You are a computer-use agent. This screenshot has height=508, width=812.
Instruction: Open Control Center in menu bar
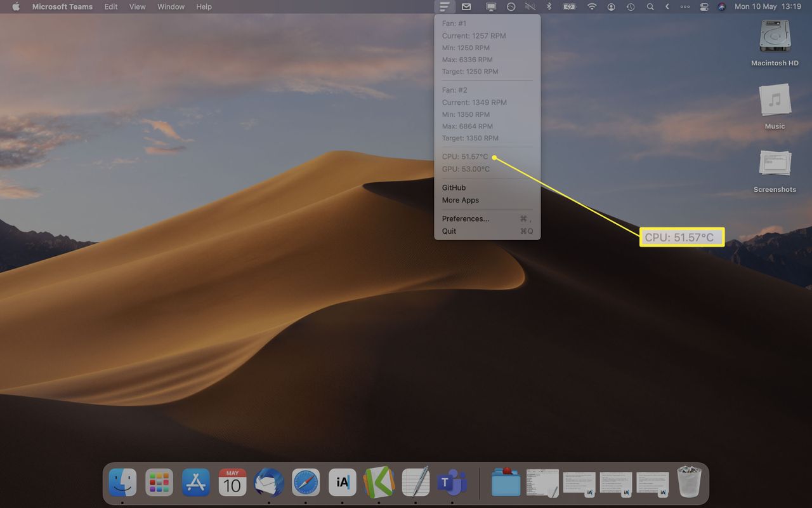click(x=704, y=6)
